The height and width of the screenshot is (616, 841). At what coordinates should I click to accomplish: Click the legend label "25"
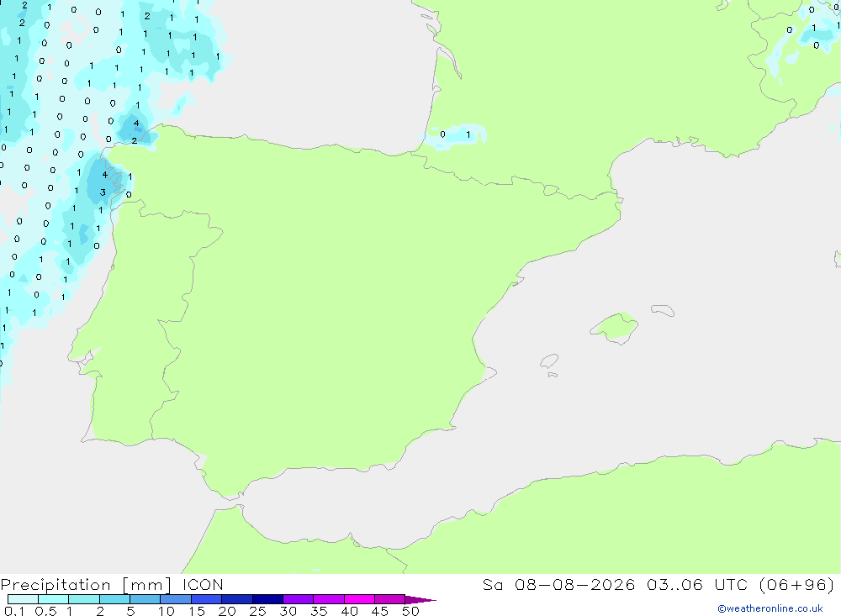click(257, 611)
